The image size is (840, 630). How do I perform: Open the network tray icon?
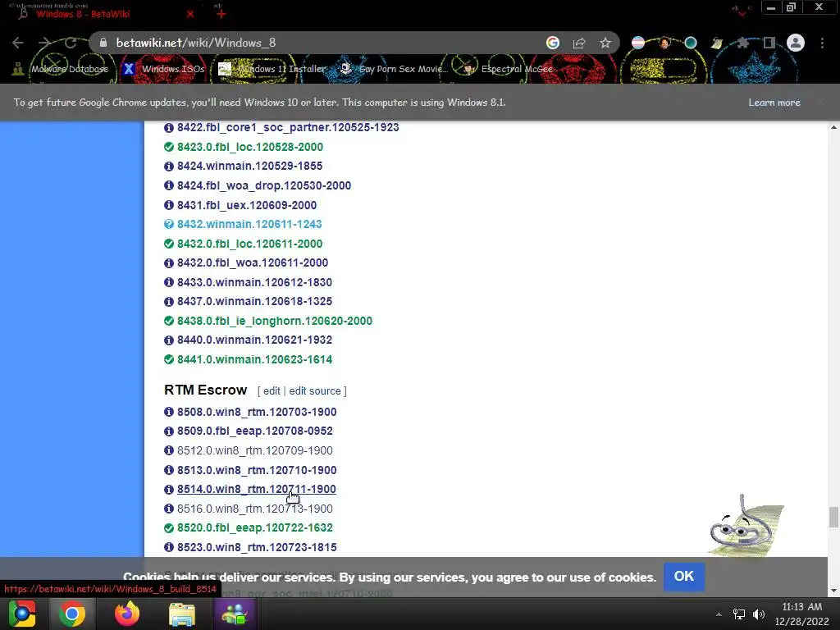coord(739,614)
